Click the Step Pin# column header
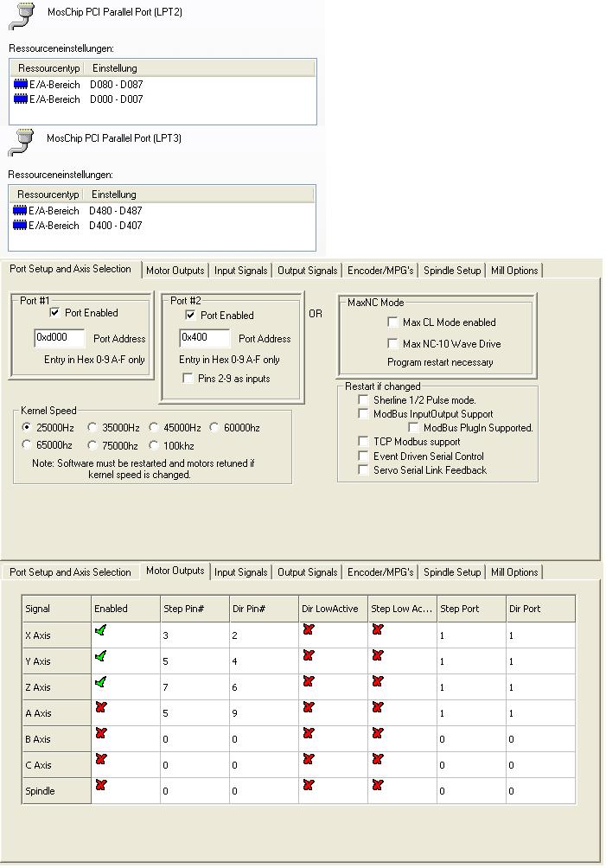Viewport: 606px width, 868px height. coord(195,609)
